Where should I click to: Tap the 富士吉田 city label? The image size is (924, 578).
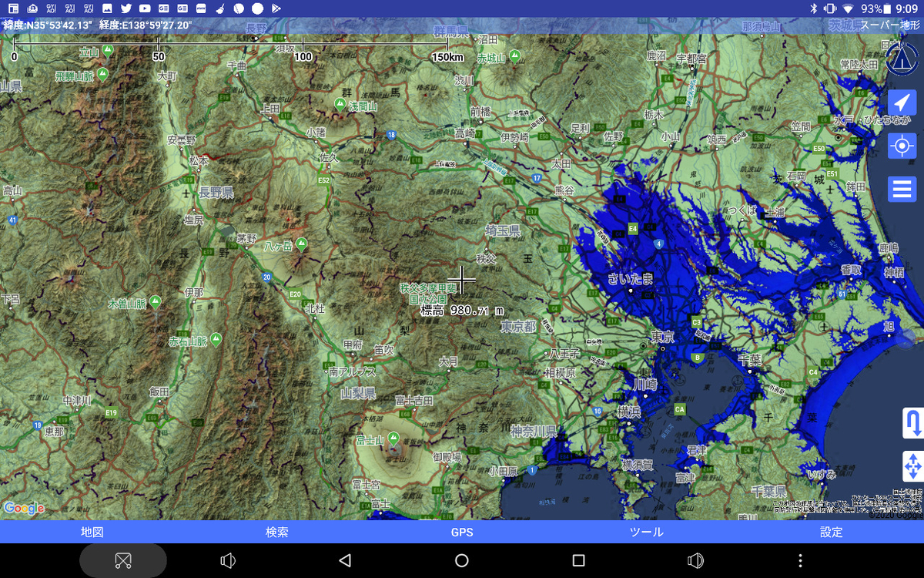pos(414,400)
